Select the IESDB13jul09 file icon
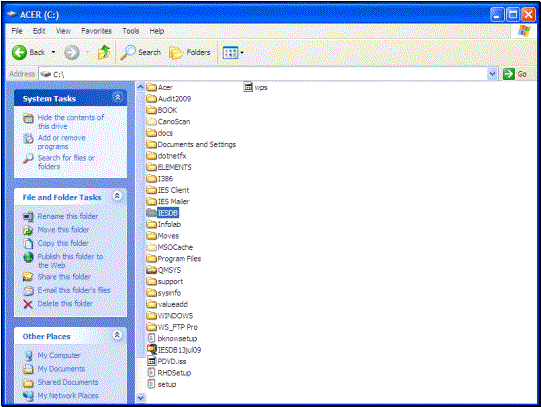 tap(152, 349)
